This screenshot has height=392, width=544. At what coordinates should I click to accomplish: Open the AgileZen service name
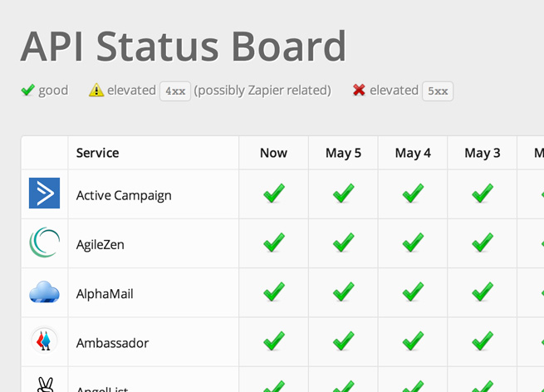[100, 245]
